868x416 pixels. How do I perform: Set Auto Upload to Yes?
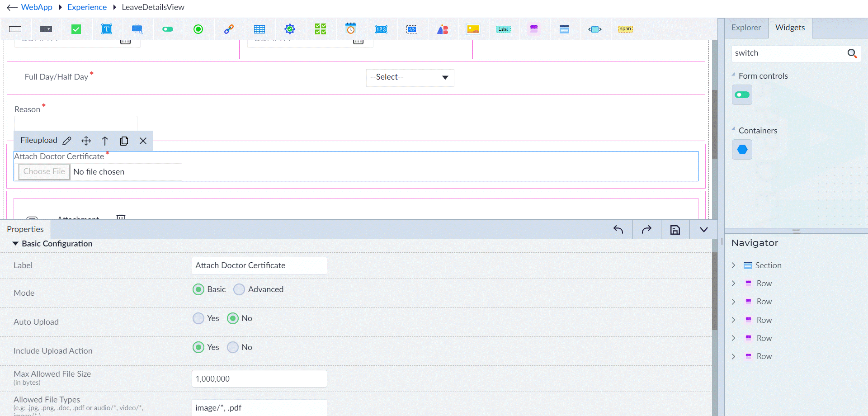click(x=198, y=318)
